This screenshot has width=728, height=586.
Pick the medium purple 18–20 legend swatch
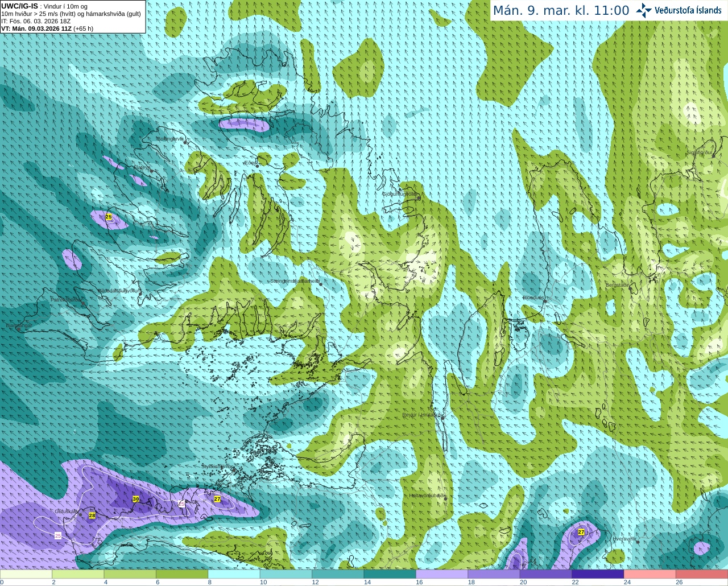(494, 574)
